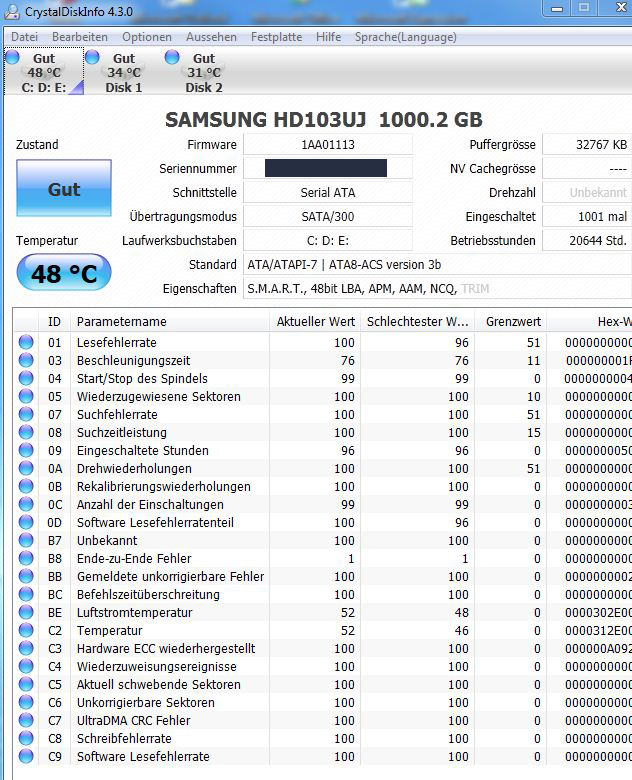The width and height of the screenshot is (632, 780).
Task: Click status icon for Gemeldete unkorrigierbare Fehler
Action: click(x=26, y=576)
